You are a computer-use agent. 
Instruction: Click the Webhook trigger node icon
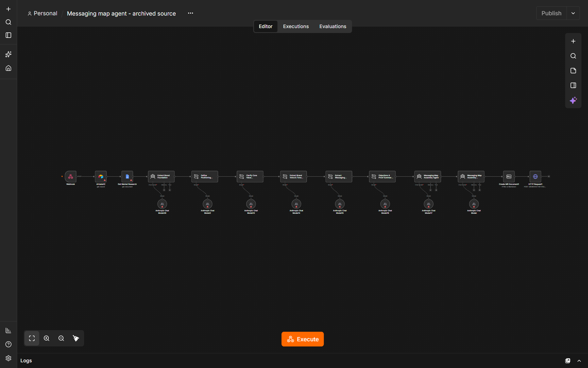click(71, 177)
